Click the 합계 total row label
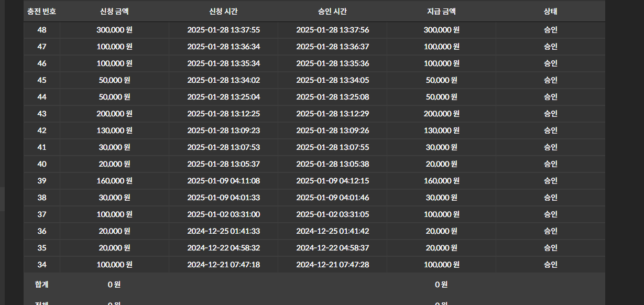The height and width of the screenshot is (305, 644). [42, 285]
